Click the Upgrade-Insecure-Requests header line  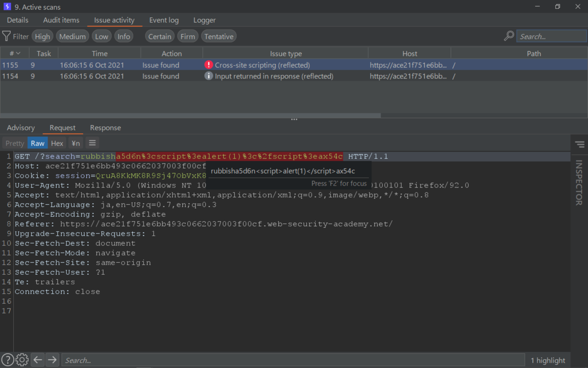(85, 234)
